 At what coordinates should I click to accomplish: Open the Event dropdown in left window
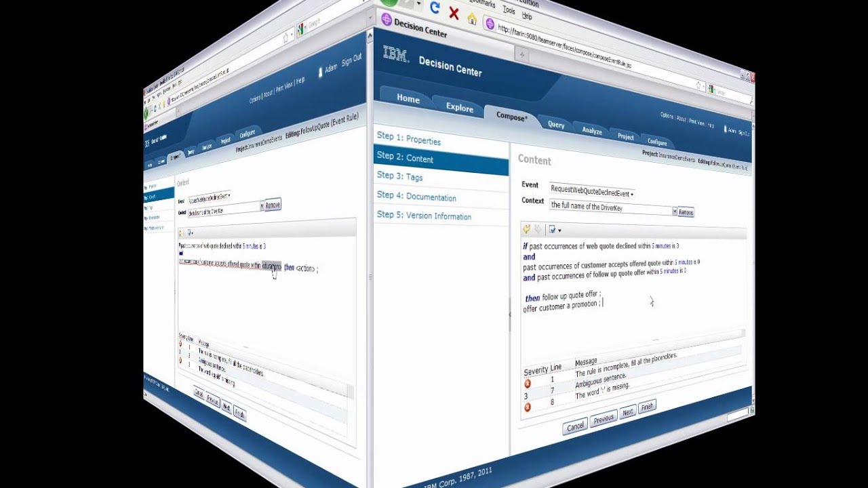(209, 198)
